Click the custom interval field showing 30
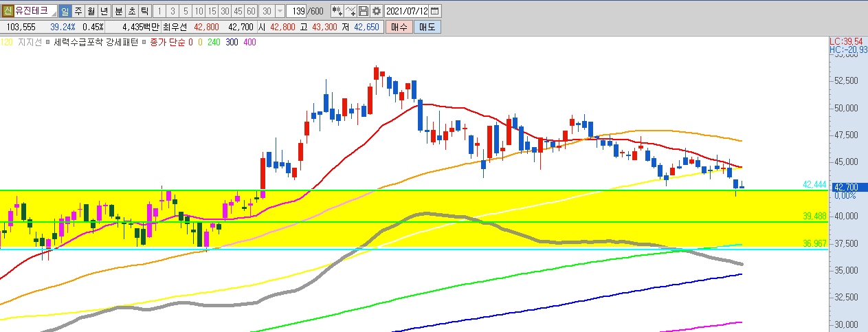This screenshot has width=868, height=332. click(x=267, y=11)
